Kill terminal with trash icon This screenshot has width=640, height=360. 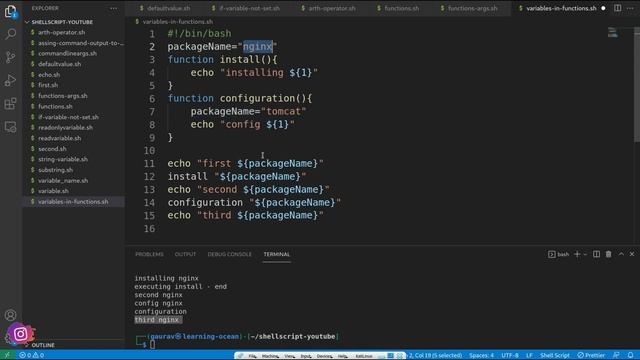tap(609, 254)
